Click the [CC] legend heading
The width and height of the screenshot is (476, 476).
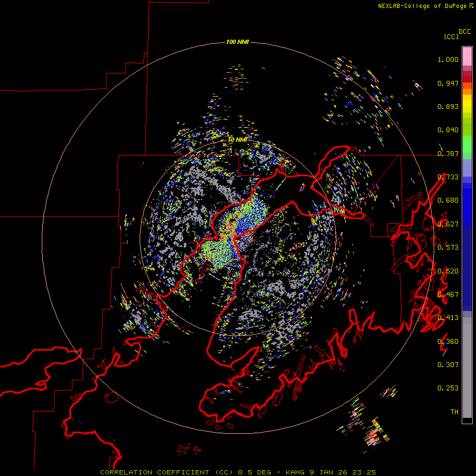[451, 36]
